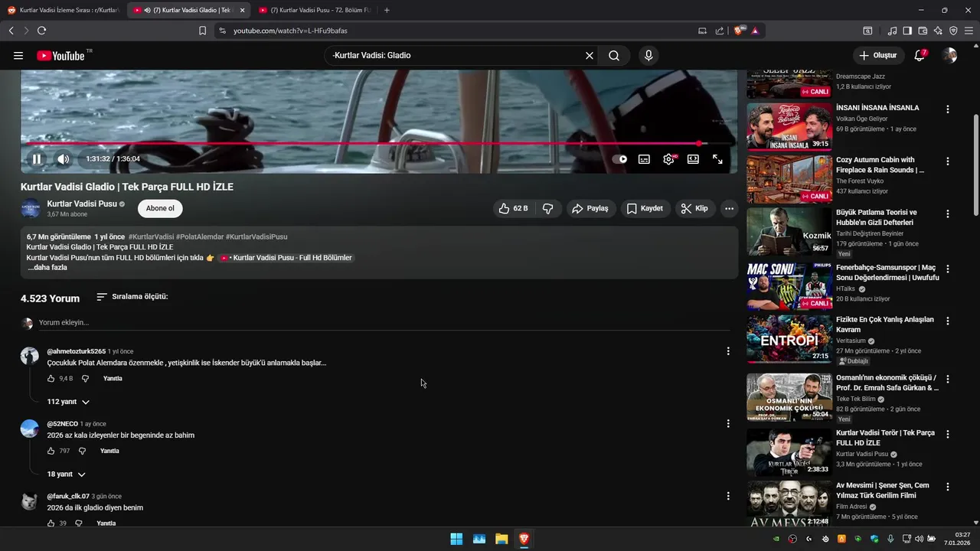Click the address bar URL
Image resolution: width=980 pixels, height=551 pixels.
(x=290, y=31)
